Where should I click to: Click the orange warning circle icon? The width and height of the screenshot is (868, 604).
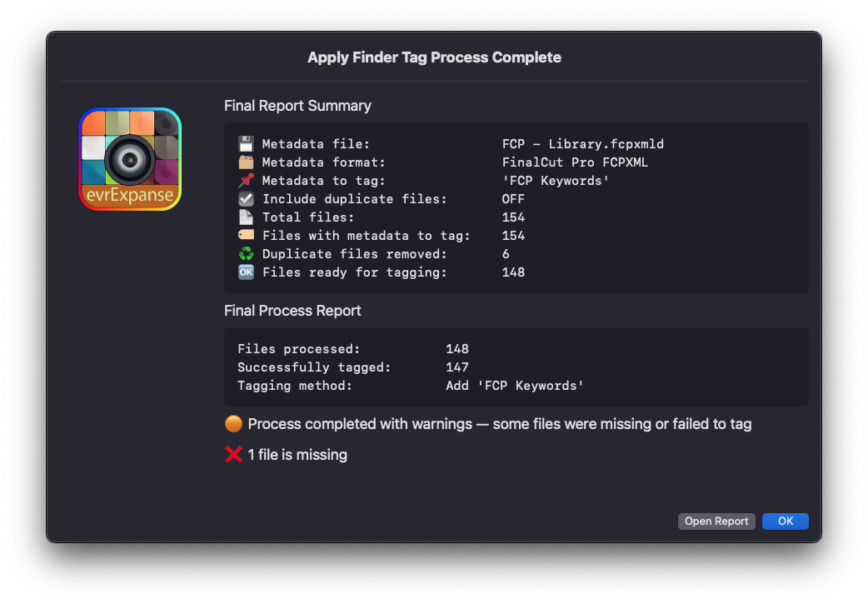(x=233, y=424)
